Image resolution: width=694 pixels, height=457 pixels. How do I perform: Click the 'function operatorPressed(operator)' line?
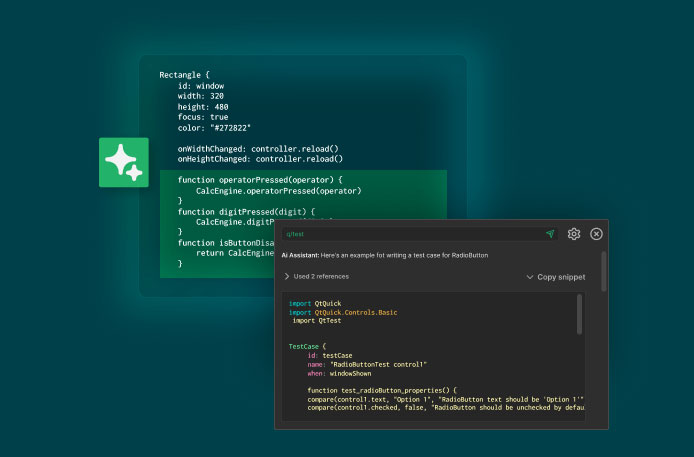260,180
